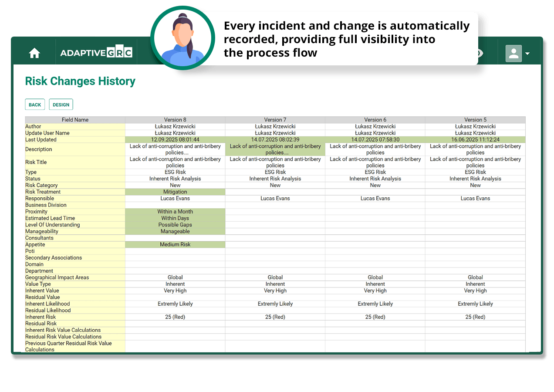This screenshot has width=554, height=392.
Task: Click the BACK button
Action: 35,105
